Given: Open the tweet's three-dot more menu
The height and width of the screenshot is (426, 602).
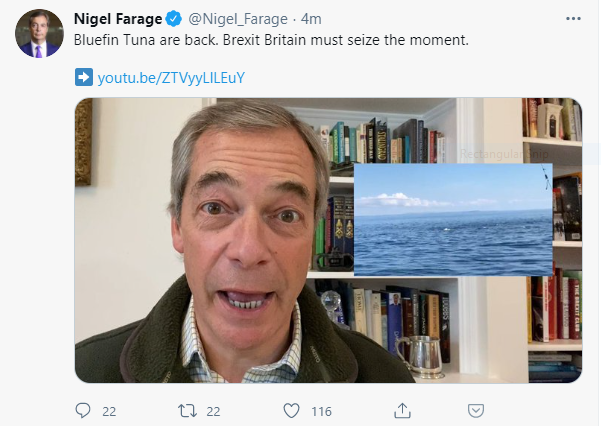Looking at the screenshot, I should (571, 19).
